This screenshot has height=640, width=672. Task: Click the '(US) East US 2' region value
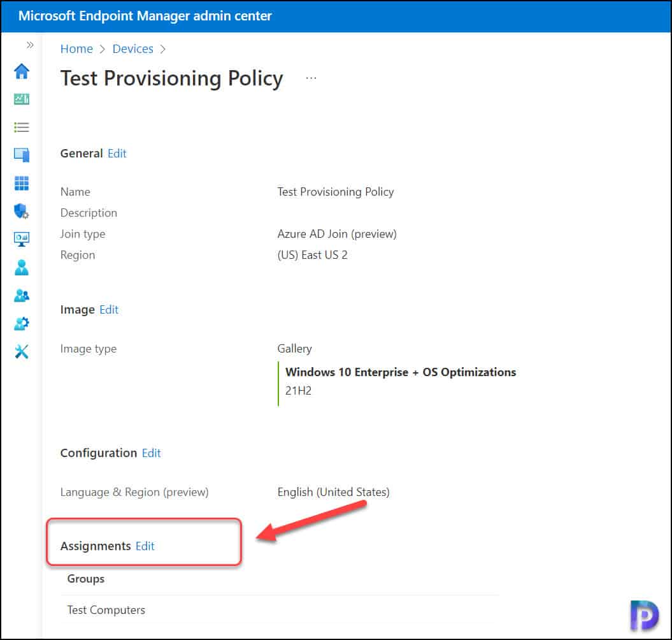point(312,255)
